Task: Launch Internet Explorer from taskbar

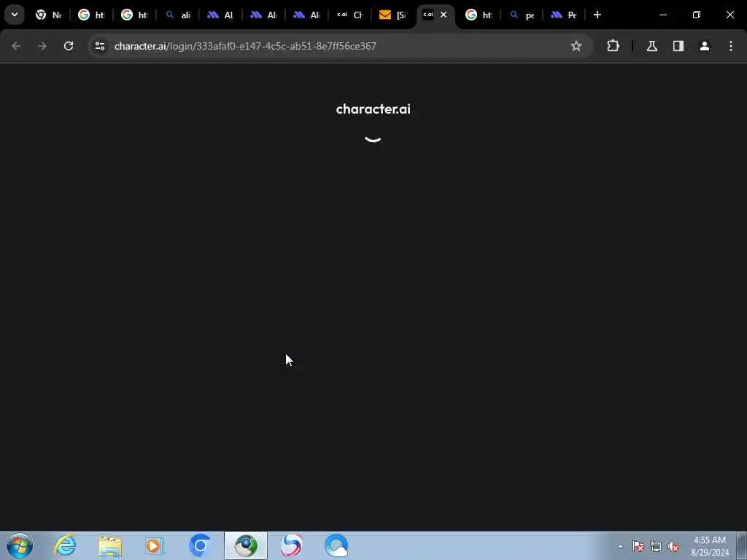Action: [x=65, y=545]
